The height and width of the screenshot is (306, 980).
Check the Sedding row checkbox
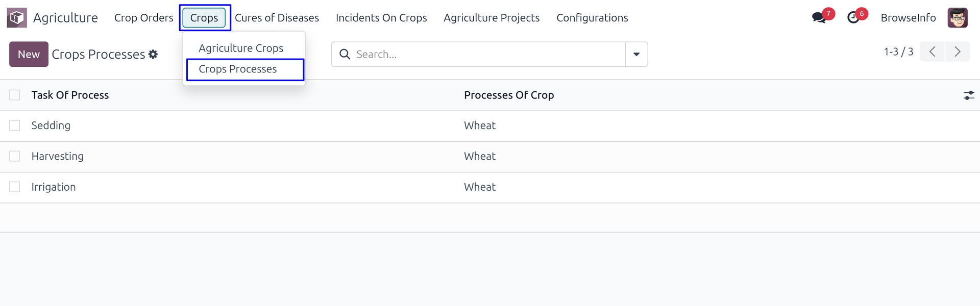(15, 125)
